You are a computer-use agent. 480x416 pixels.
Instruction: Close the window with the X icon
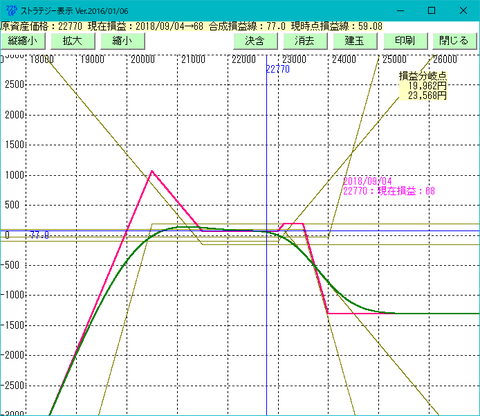click(x=463, y=11)
